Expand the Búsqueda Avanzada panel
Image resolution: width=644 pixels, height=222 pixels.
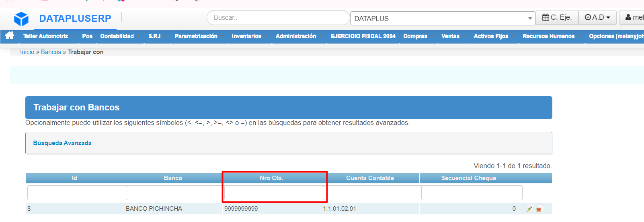tap(62, 143)
